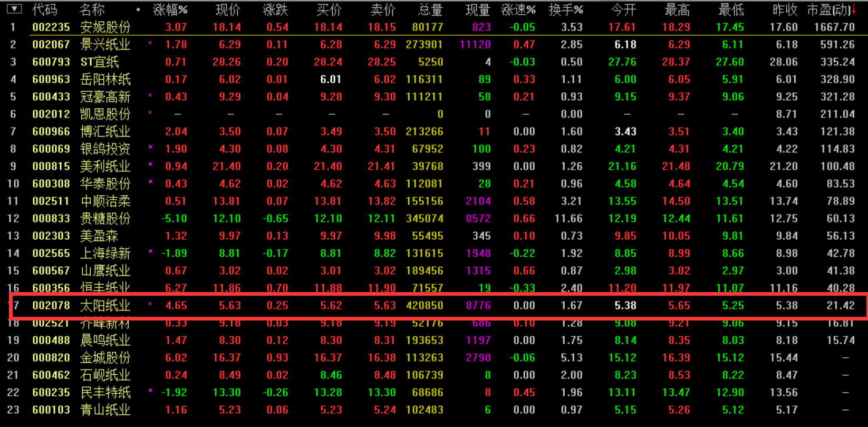The image size is (868, 427).
Task: Click stock code 600966
Action: (x=51, y=131)
